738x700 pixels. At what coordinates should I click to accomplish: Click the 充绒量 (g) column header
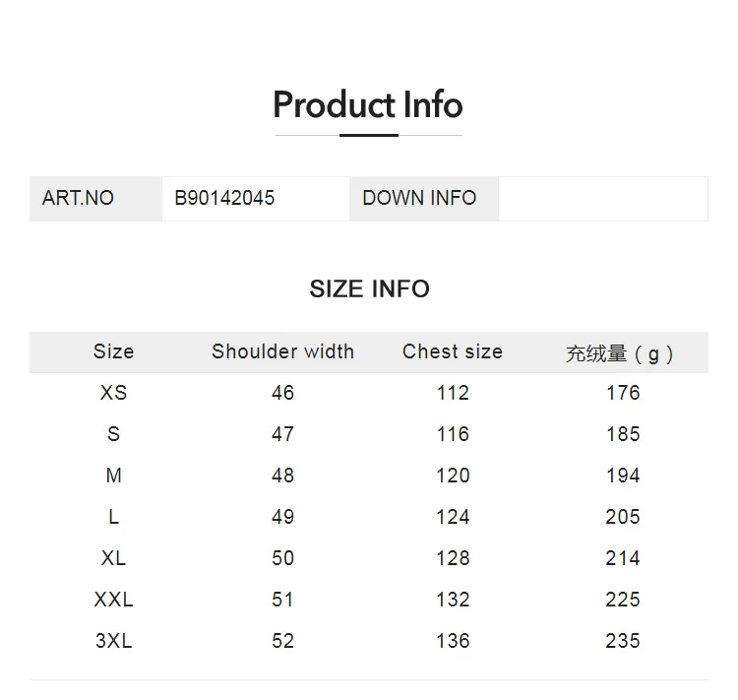point(622,353)
